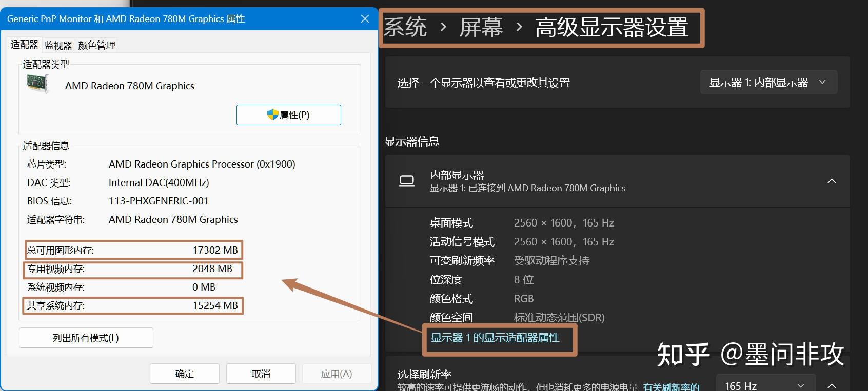Screen dimensions: 868x391
Task: Click the RGB color format value
Action: (x=524, y=299)
